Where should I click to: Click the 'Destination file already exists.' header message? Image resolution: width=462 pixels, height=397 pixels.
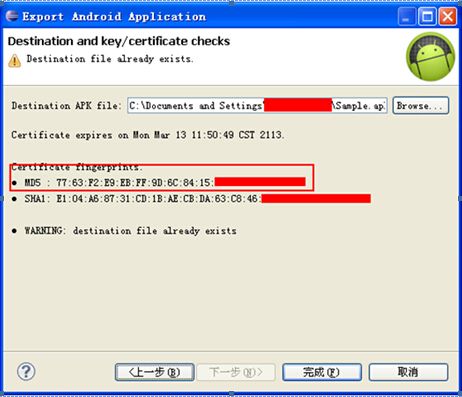[110, 59]
